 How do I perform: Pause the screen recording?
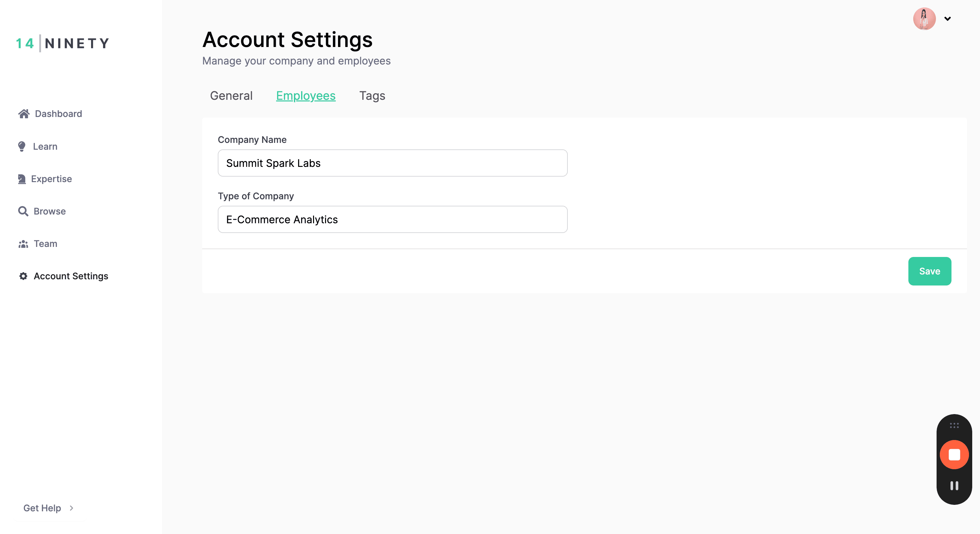point(954,486)
